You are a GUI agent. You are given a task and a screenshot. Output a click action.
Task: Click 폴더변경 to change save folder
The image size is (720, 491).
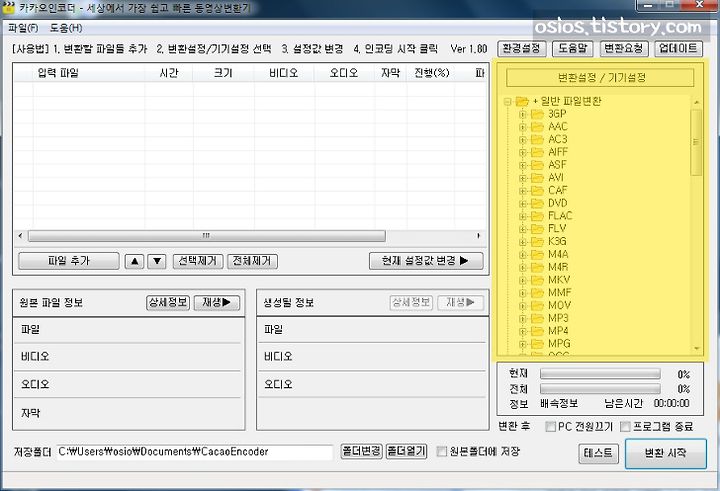pos(361,451)
